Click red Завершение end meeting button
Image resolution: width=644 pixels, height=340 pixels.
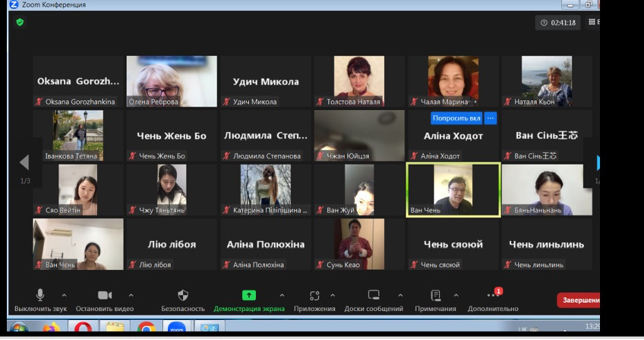(x=579, y=300)
